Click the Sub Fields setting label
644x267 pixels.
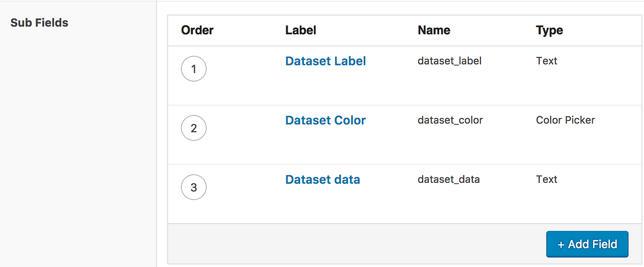point(39,23)
